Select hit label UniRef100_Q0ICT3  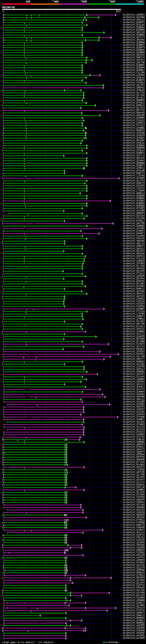pos(134,37)
